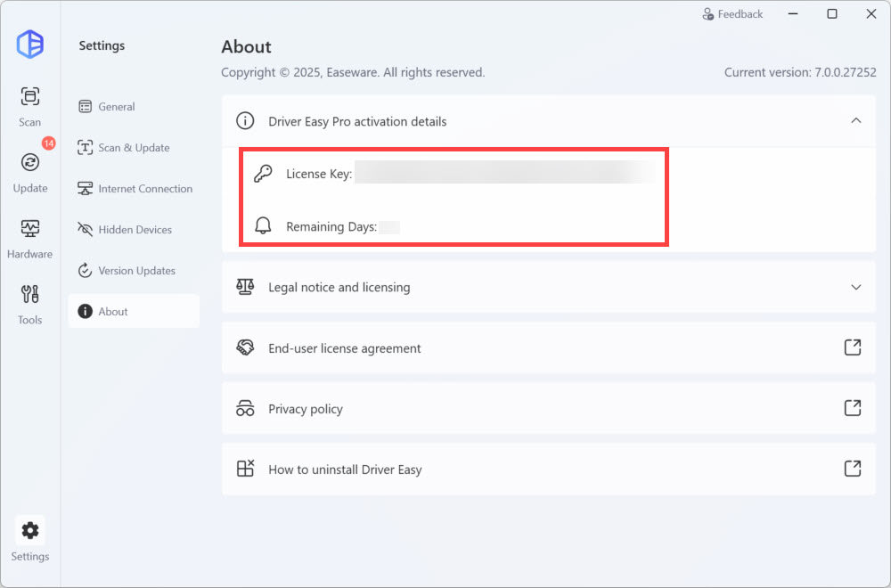
Task: Click the Scan & Update icon
Action: pyautogui.click(x=86, y=148)
